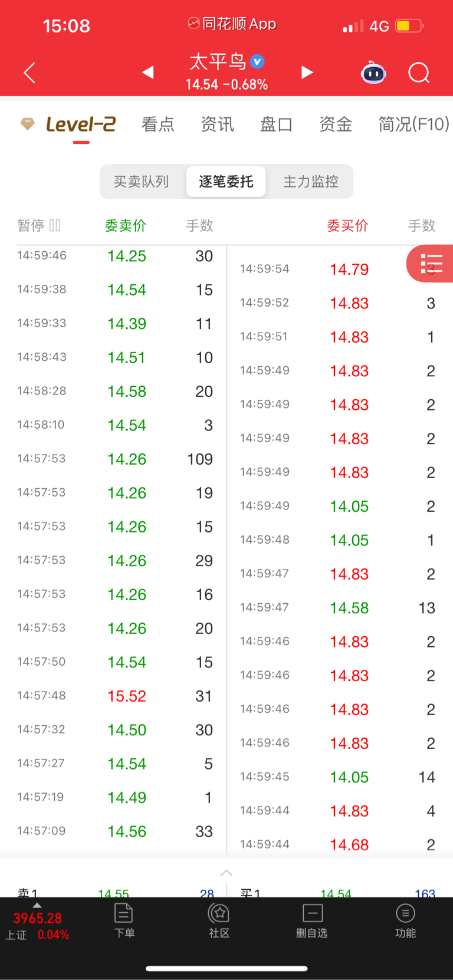This screenshot has width=453, height=980.
Task: Select sell order at 14:57:19 price 14.49
Action: 115,797
